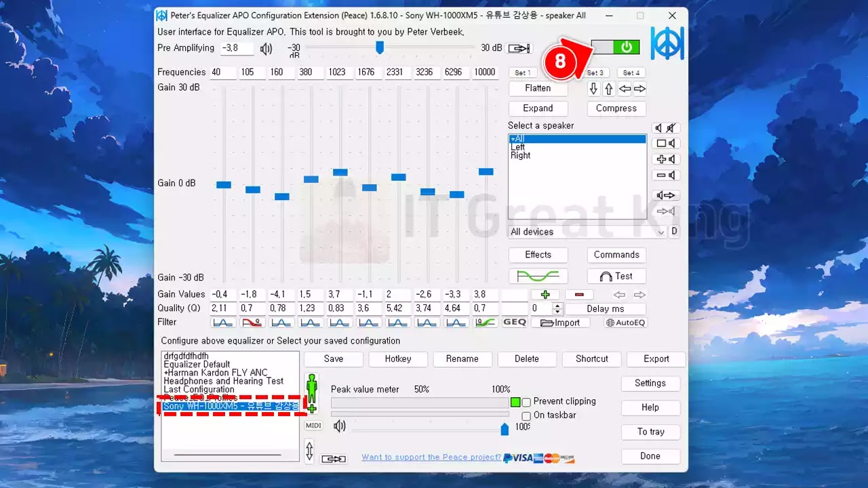Click the Delay ms button
The height and width of the screenshot is (488, 868).
(606, 308)
